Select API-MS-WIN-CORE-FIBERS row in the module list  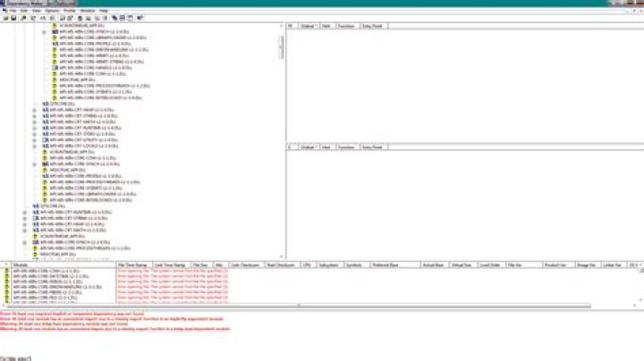point(47,292)
